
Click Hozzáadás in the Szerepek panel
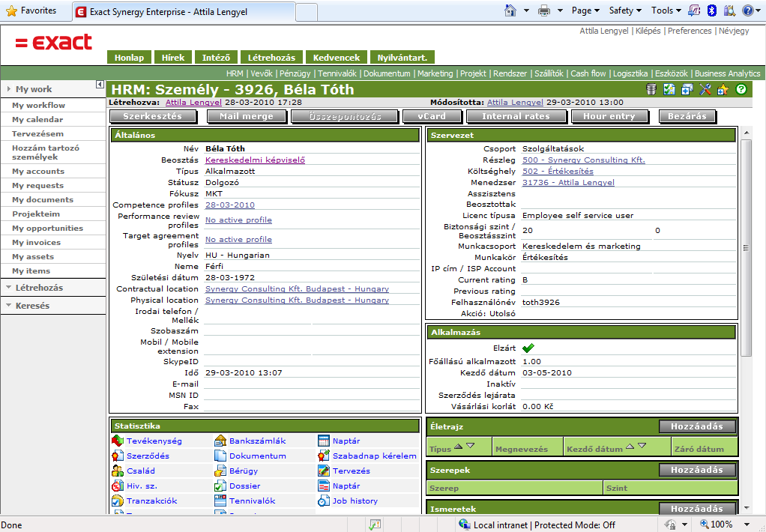tap(697, 470)
